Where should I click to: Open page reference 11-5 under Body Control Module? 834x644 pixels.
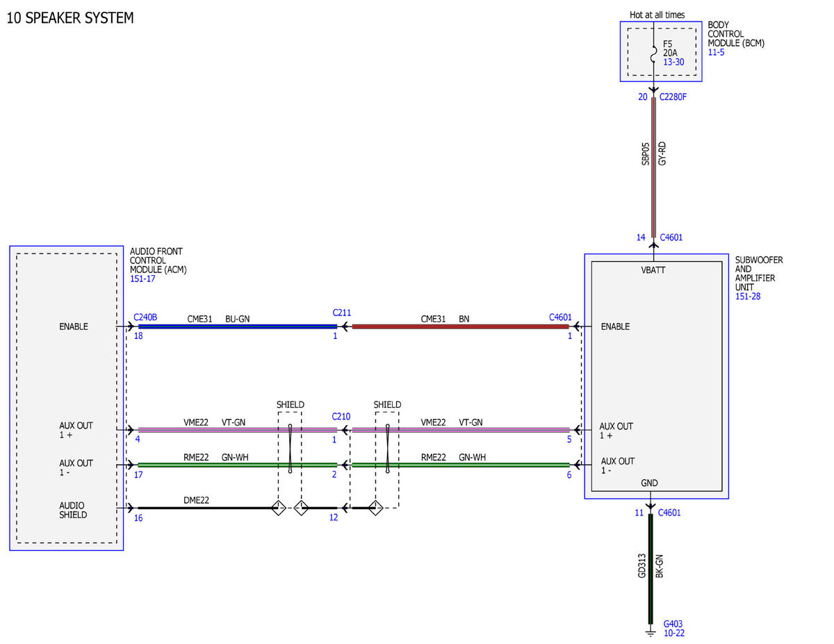tap(716, 52)
